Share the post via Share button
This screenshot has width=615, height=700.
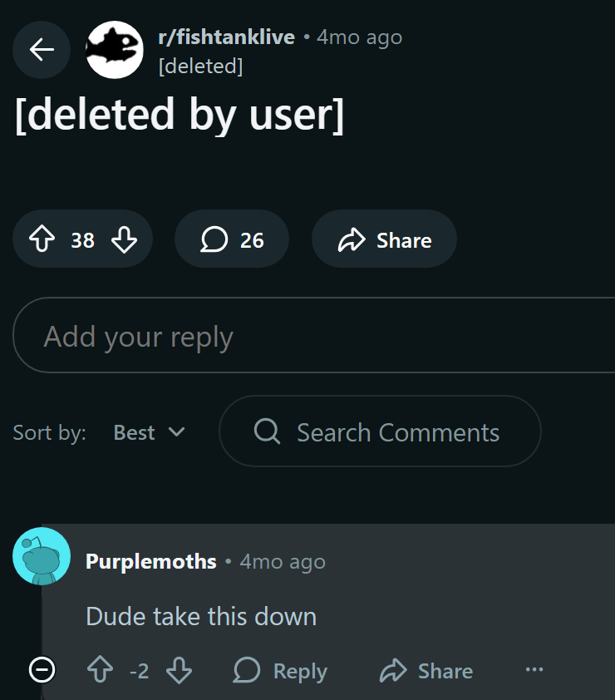click(384, 240)
